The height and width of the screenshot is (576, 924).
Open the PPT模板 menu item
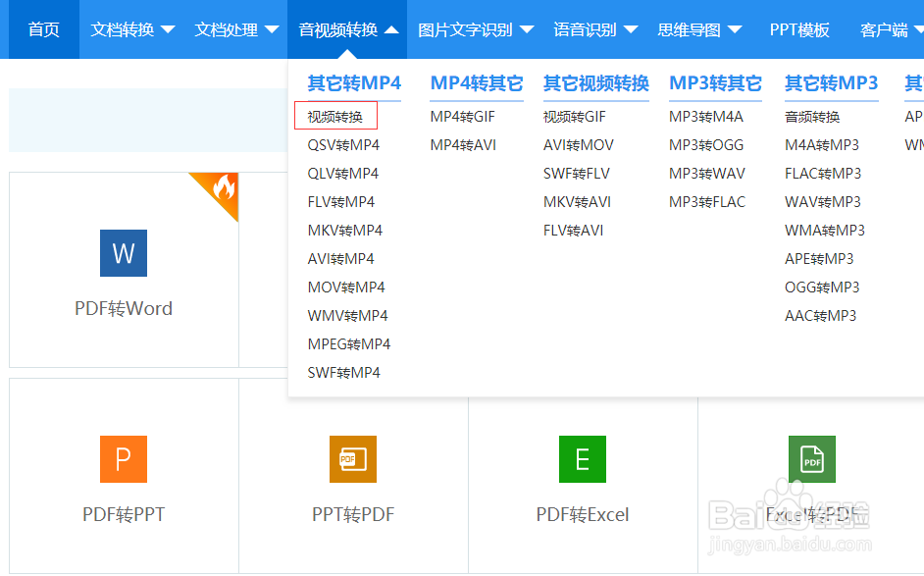pos(799,29)
